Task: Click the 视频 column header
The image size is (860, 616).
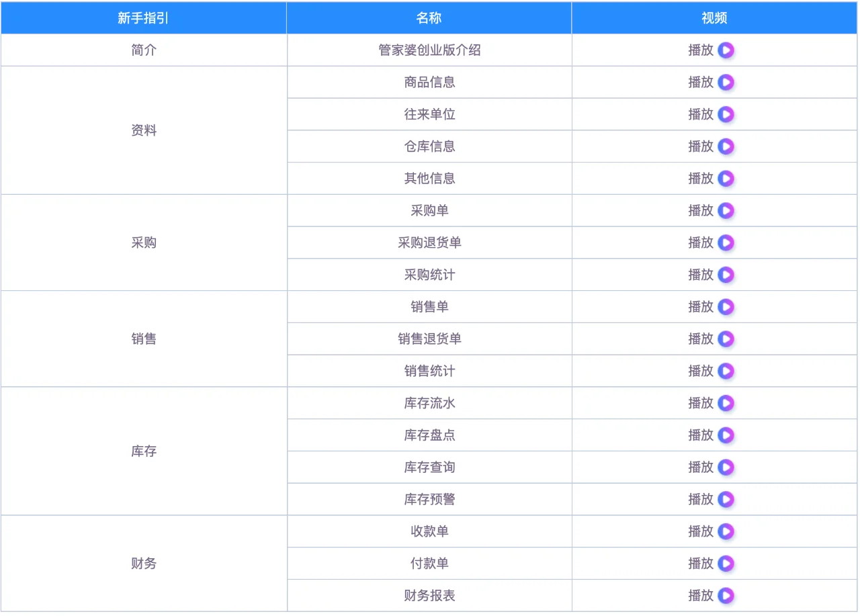Action: (715, 18)
